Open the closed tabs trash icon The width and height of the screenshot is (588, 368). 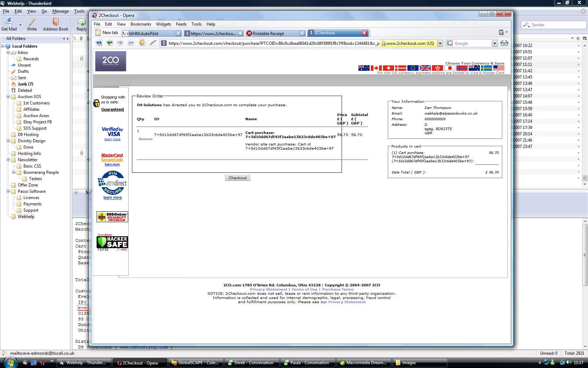point(501,33)
